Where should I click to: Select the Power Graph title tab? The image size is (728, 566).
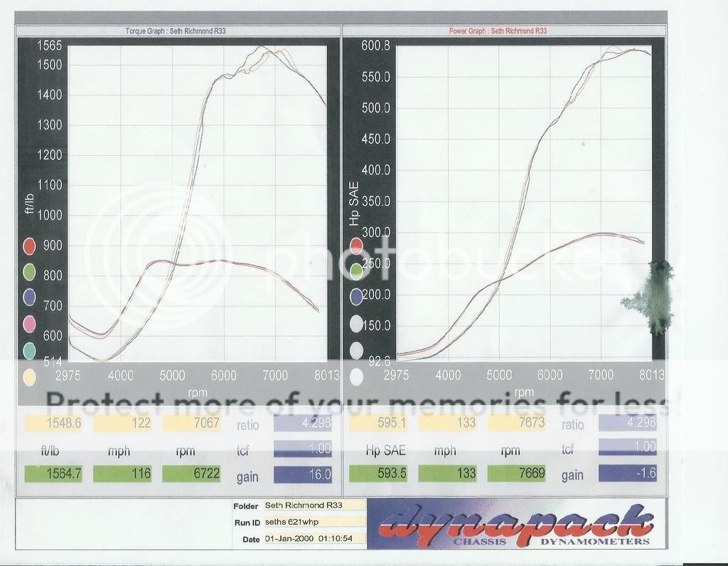(x=498, y=31)
